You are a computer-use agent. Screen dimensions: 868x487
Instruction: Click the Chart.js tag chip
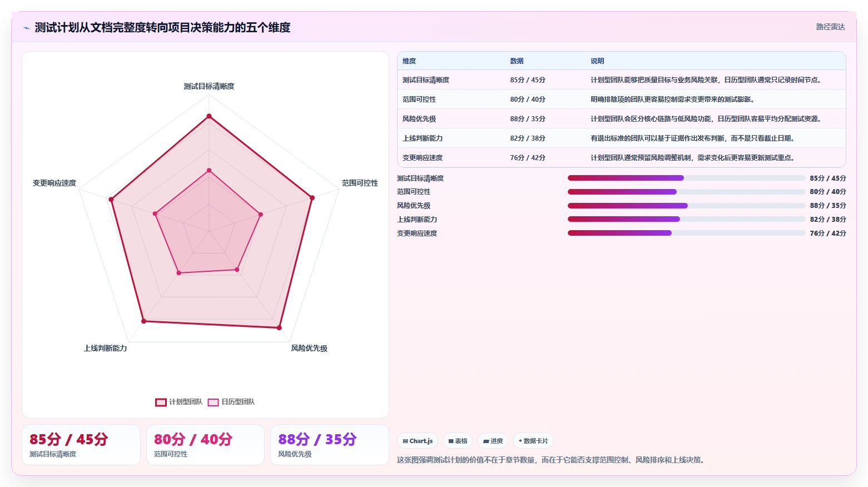(418, 441)
